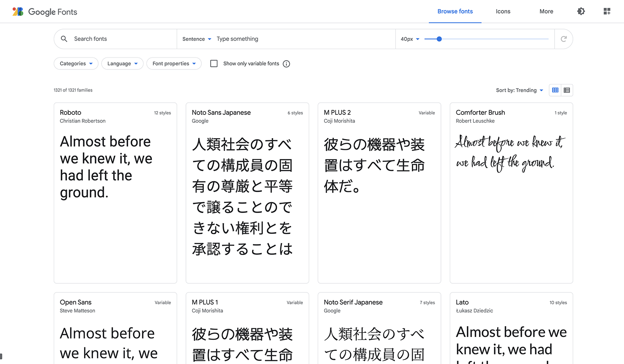Screen dimensions: 624x364
Task: Click Christian Robertson designer name
Action: pos(82,121)
